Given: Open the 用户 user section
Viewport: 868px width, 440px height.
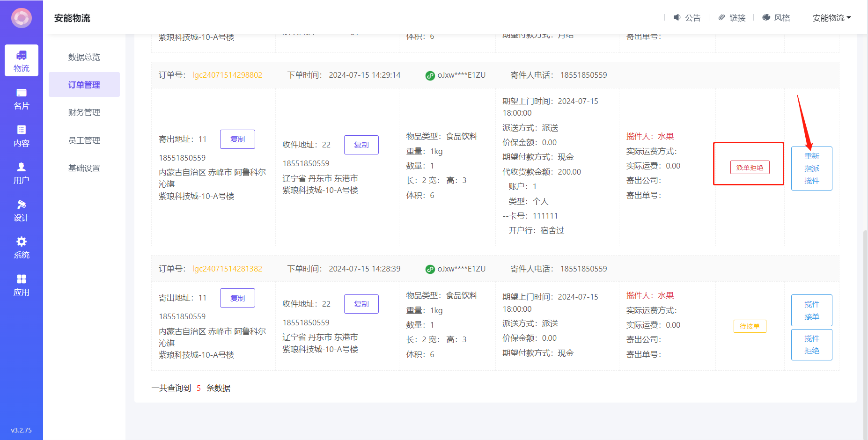Looking at the screenshot, I should pos(22,173).
